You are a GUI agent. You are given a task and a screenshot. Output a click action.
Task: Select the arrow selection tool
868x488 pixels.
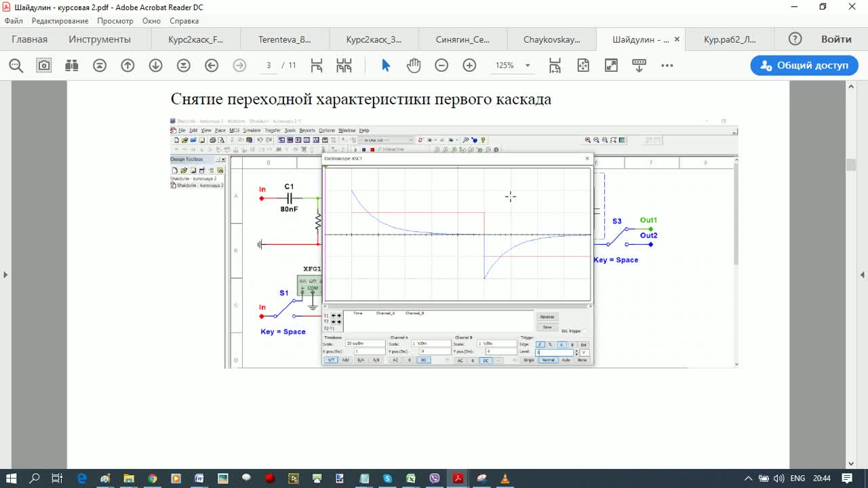pos(386,66)
